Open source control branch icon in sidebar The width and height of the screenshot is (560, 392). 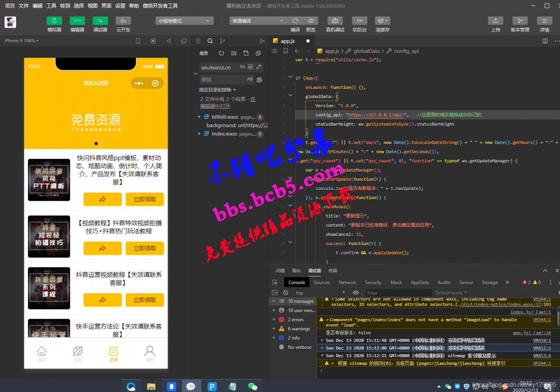(222, 41)
